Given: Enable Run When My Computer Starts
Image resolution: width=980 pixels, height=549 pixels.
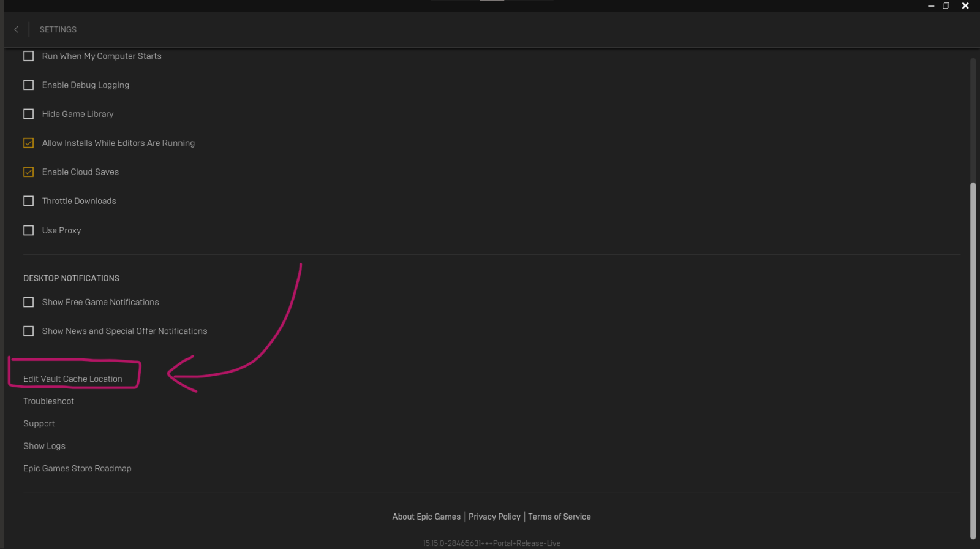Looking at the screenshot, I should (29, 56).
